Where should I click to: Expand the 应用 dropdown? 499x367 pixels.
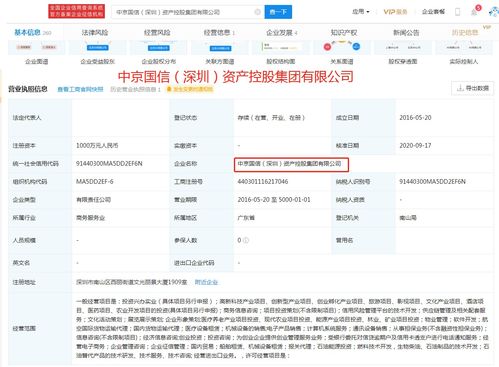(x=361, y=12)
